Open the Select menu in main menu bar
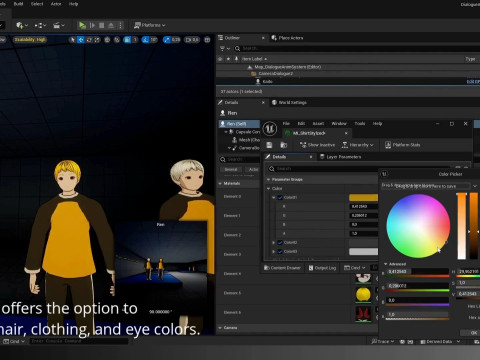Image resolution: width=480 pixels, height=360 pixels. (x=37, y=4)
